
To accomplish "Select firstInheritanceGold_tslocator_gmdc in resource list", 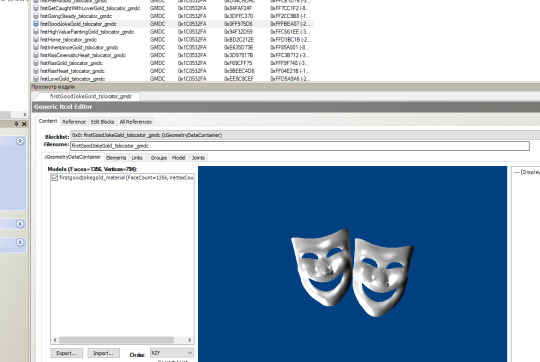I will 79,48.
